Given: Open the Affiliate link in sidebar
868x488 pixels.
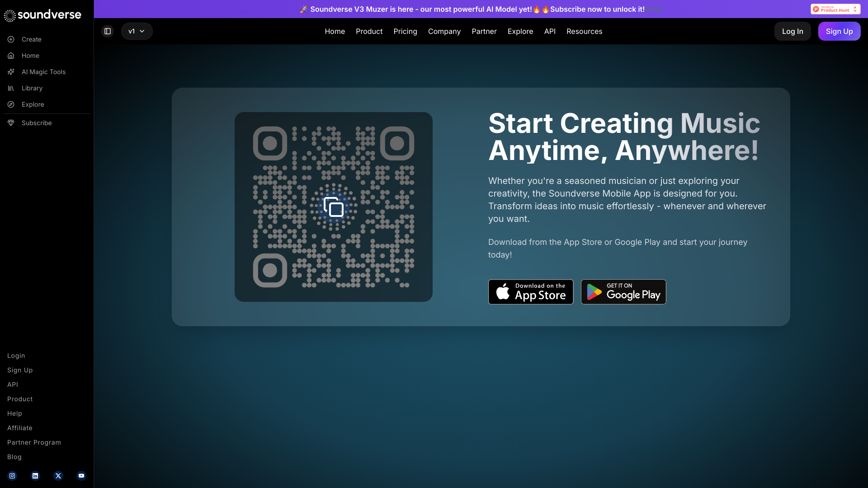Looking at the screenshot, I should click(x=19, y=428).
